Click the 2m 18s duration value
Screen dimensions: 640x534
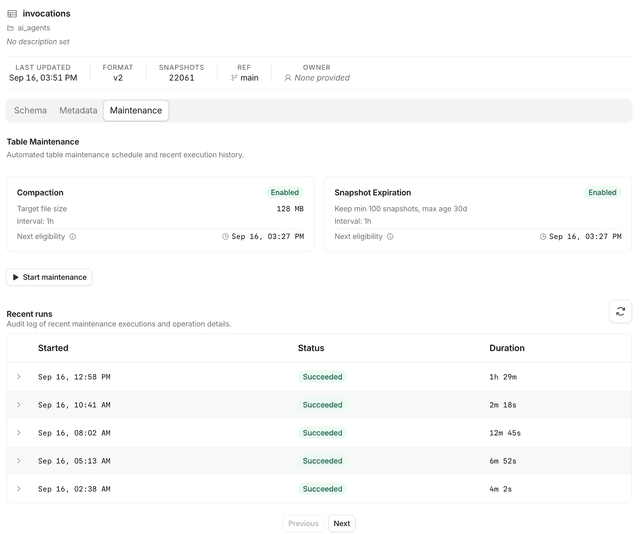[503, 405]
